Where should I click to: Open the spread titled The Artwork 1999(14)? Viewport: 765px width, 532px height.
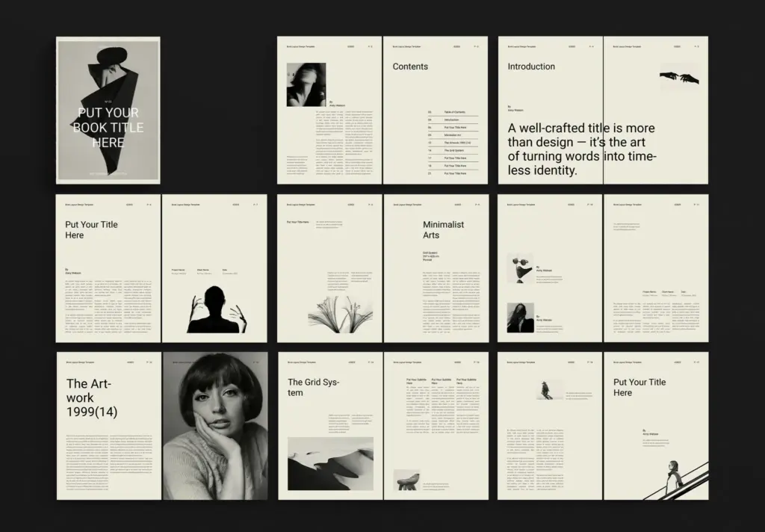[x=91, y=398]
